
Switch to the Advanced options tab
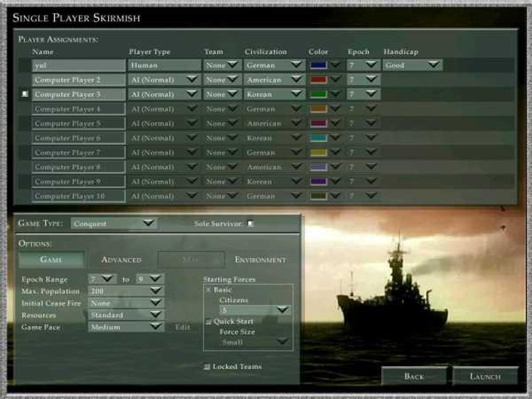(x=122, y=260)
